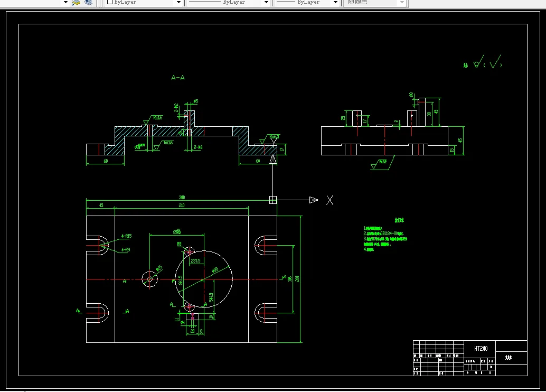Select the 300 overall width dimension
Viewport: 546px width, 392px height.
pos(182,197)
